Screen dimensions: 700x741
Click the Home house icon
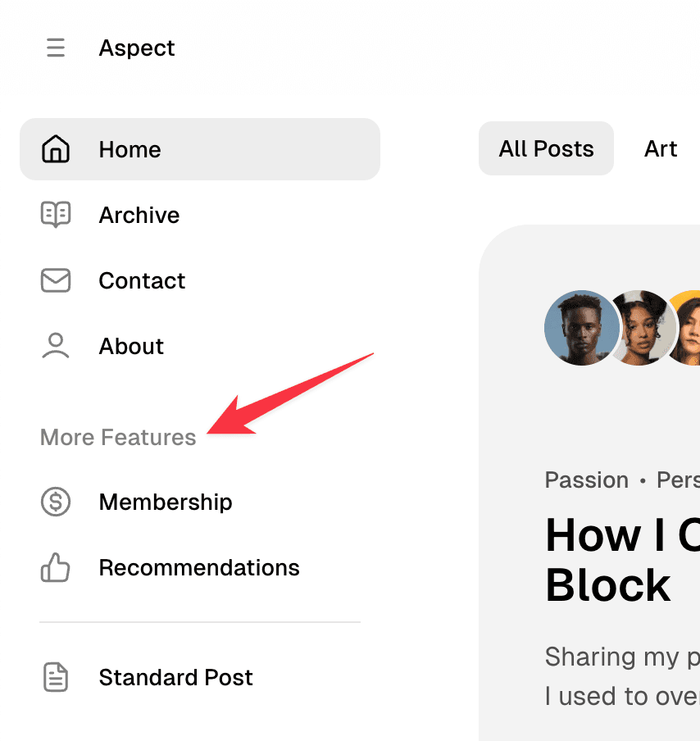pos(55,148)
